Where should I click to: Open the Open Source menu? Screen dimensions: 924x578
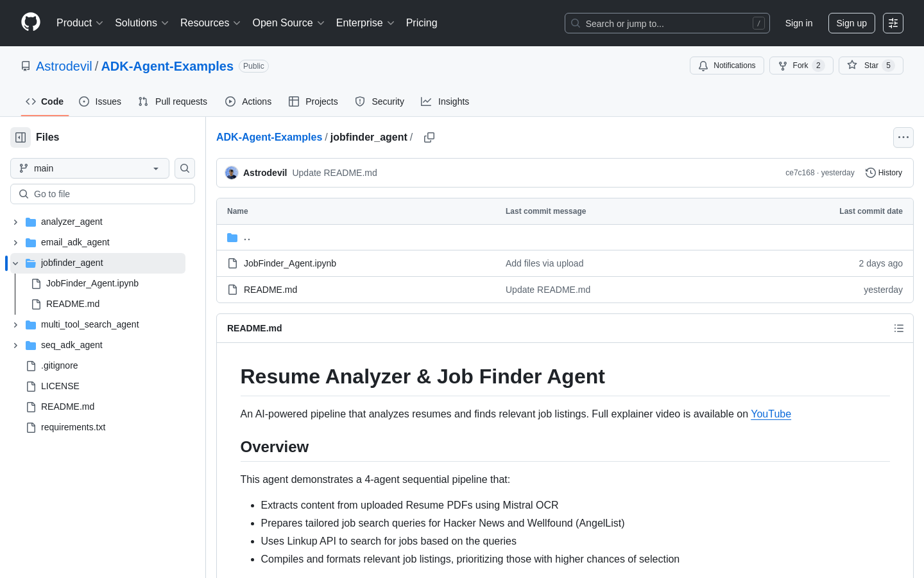tap(288, 23)
